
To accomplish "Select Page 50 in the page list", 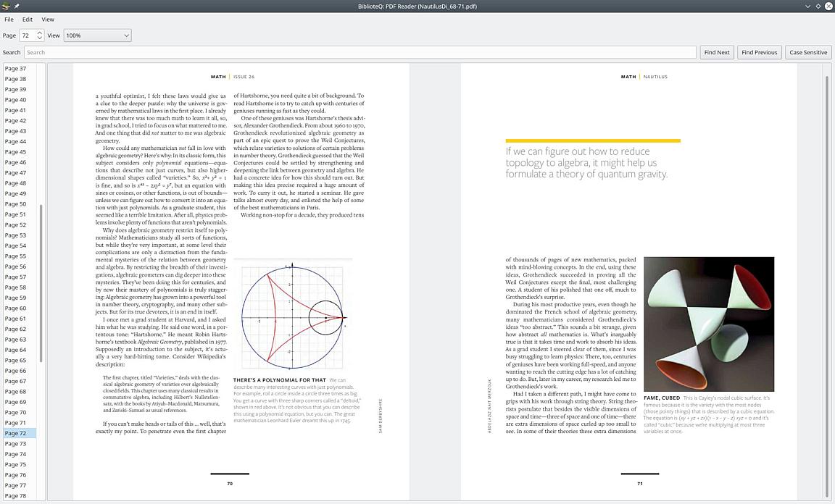I will [20, 203].
